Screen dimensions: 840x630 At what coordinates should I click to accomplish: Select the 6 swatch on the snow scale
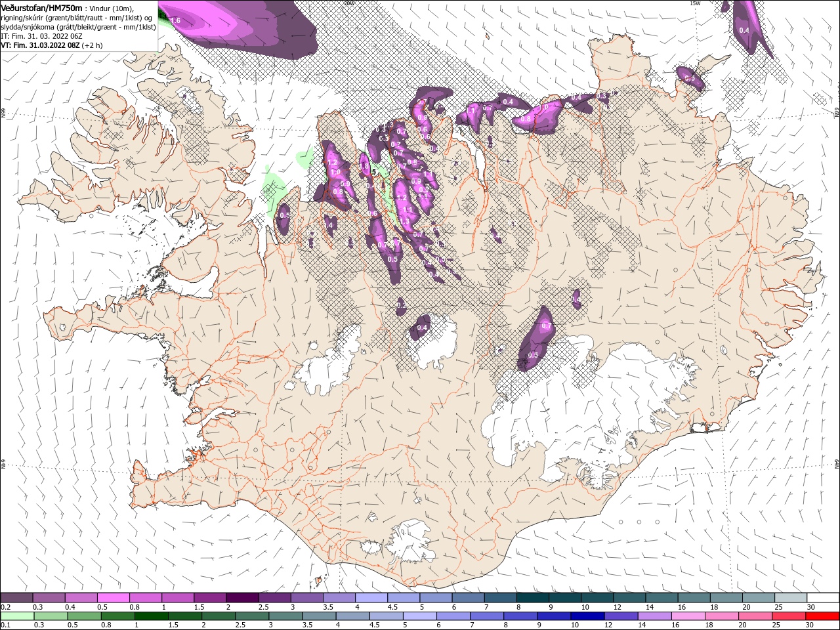[x=469, y=597]
